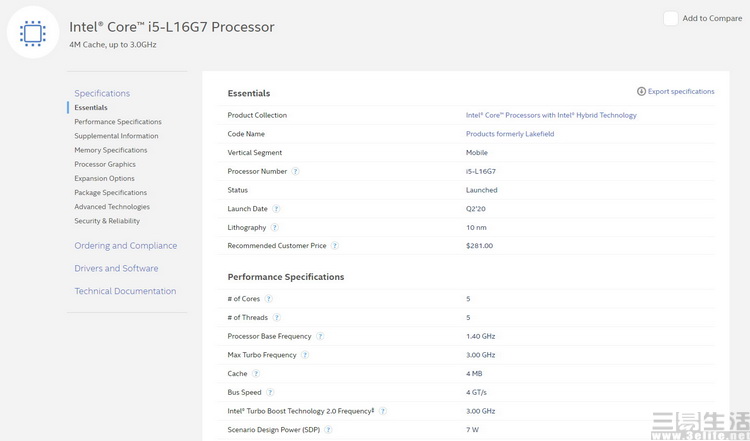
Task: Open help icon next to Bus Speed
Action: (270, 392)
